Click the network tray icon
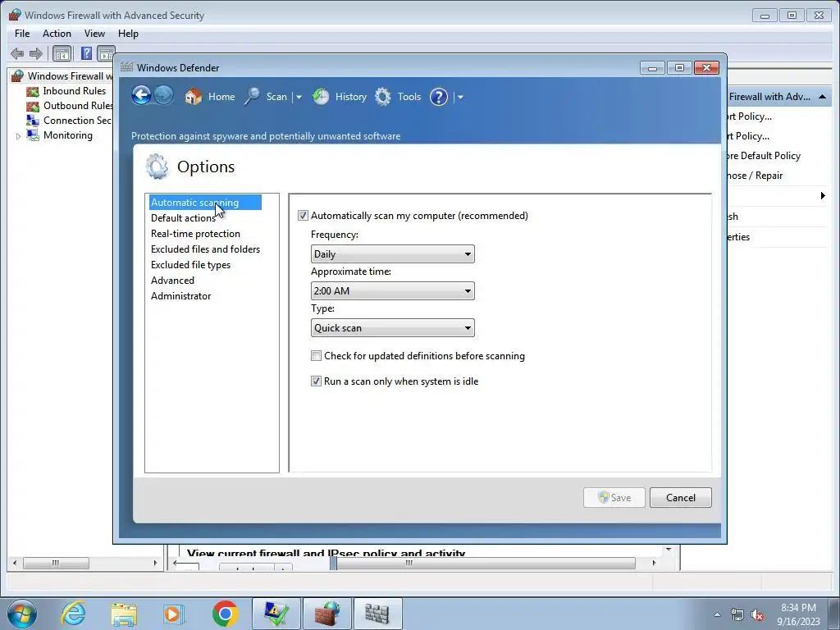The width and height of the screenshot is (840, 630). pos(737,614)
